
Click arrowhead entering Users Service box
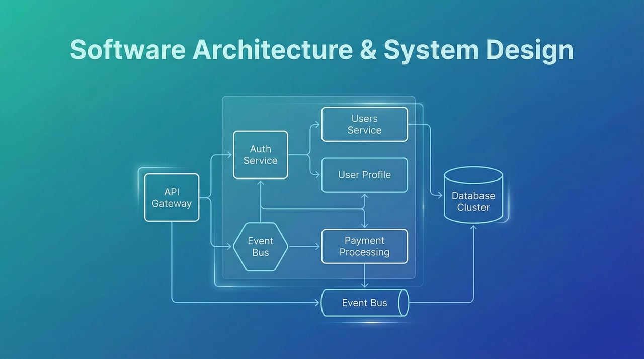tap(317, 124)
